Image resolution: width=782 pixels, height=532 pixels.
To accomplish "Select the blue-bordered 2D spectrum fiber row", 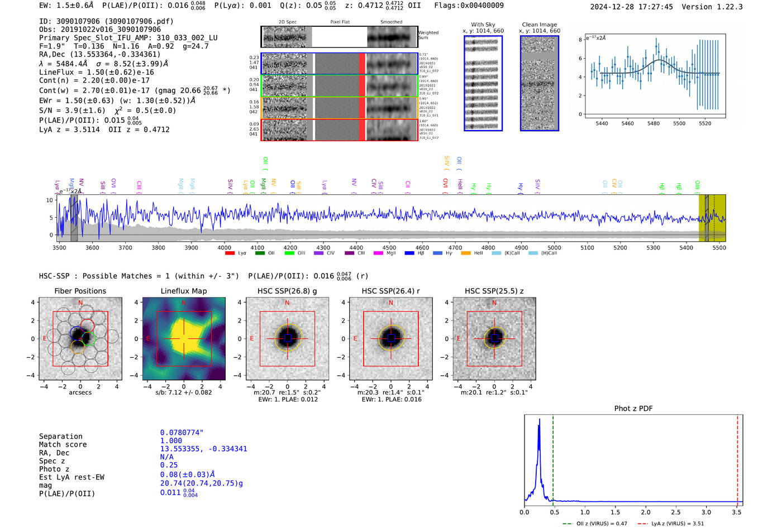I will (x=339, y=64).
